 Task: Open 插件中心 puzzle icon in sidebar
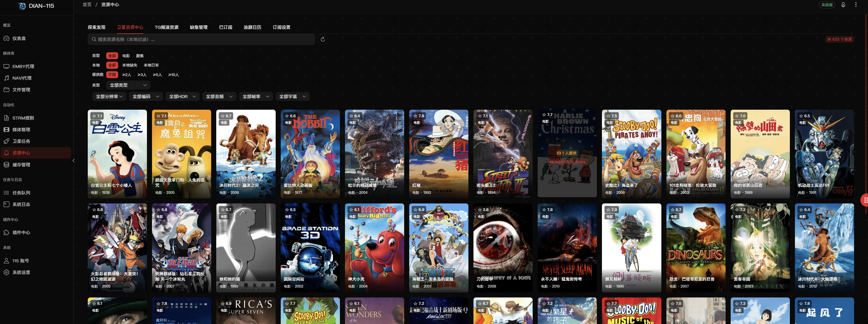click(x=6, y=233)
